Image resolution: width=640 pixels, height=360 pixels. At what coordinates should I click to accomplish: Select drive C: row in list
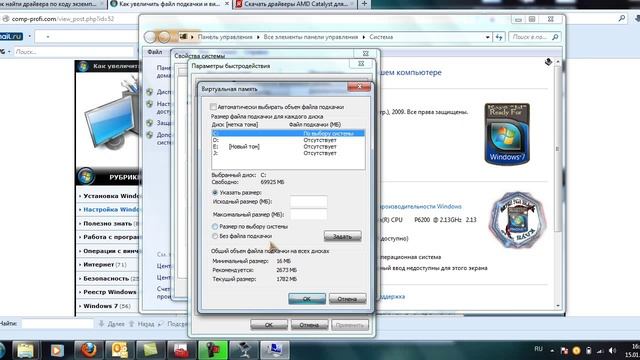(x=288, y=133)
